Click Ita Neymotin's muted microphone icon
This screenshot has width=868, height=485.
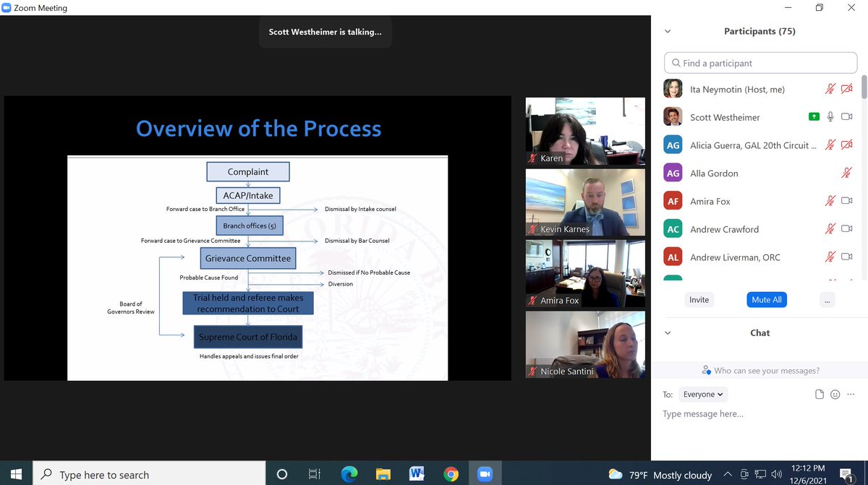831,89
